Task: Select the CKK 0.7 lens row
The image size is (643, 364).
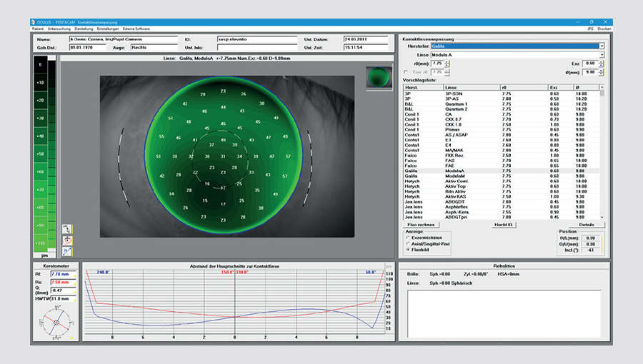Action: [x=501, y=120]
